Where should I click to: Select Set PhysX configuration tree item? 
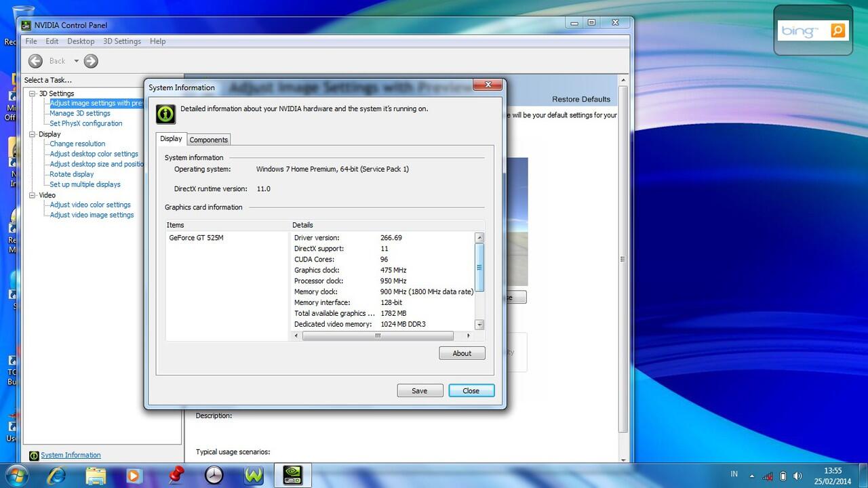click(x=86, y=123)
